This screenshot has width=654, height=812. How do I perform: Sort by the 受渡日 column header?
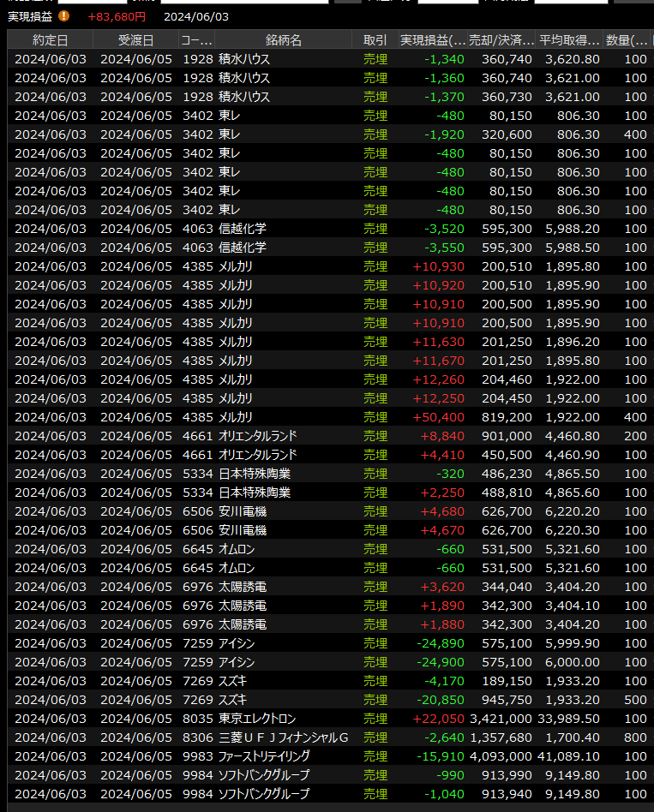[x=135, y=40]
